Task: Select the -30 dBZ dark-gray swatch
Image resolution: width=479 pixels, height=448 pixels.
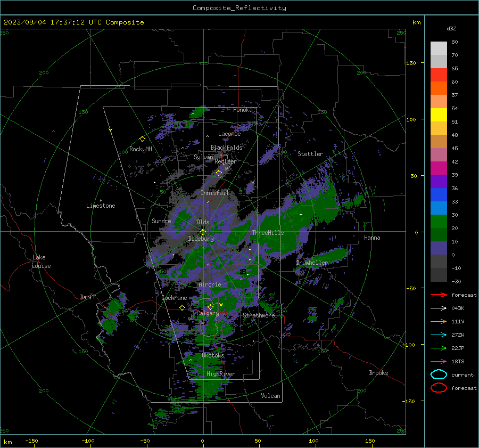Action: click(439, 275)
